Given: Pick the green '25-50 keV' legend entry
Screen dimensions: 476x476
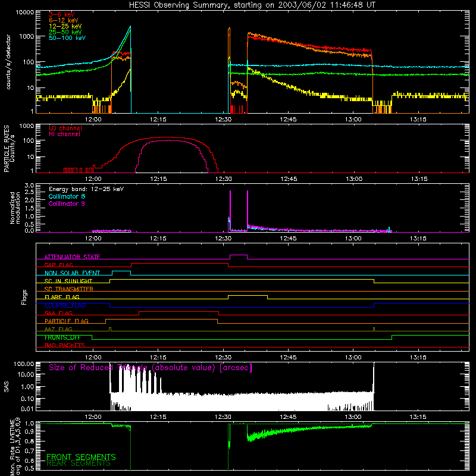Looking at the screenshot, I should click(x=65, y=32).
